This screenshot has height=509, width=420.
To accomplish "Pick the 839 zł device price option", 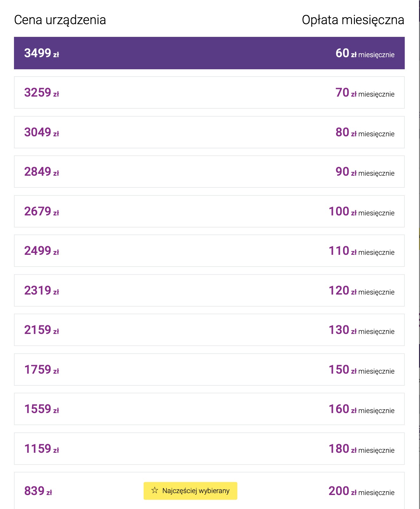I will click(209, 491).
